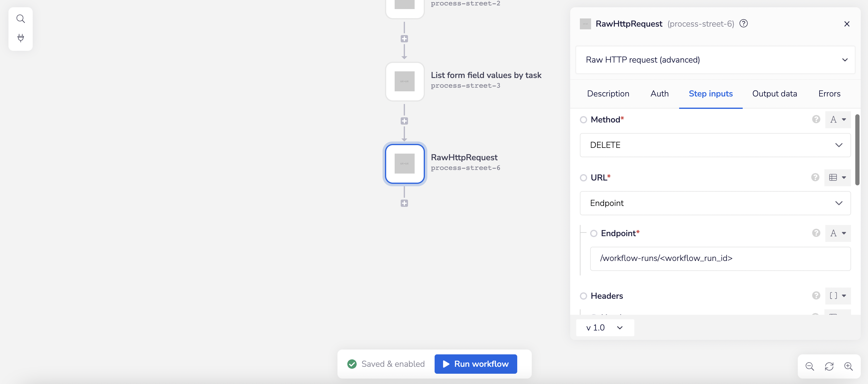Select the radio button beside Headers

pyautogui.click(x=584, y=296)
